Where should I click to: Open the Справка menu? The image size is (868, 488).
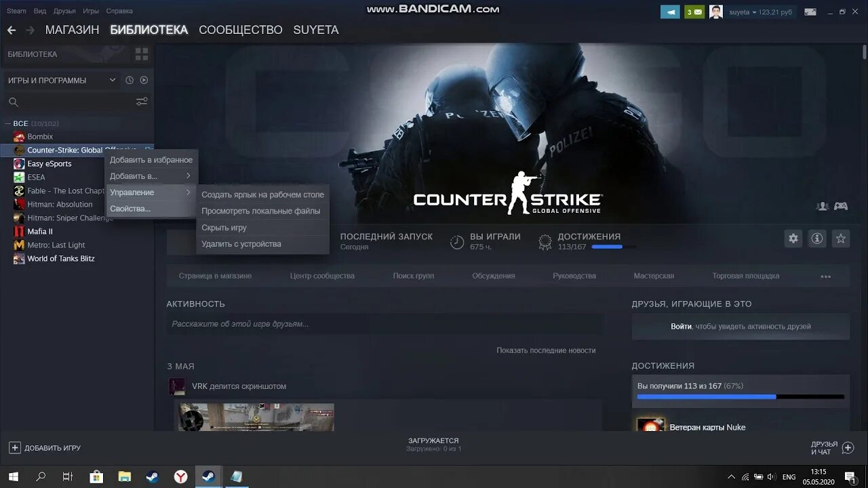click(x=119, y=11)
